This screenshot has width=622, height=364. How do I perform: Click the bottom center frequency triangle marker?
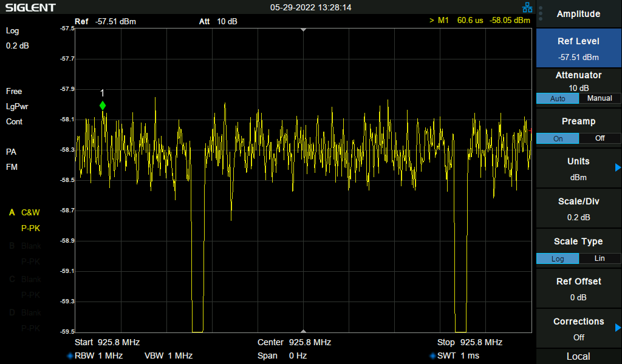point(304,331)
